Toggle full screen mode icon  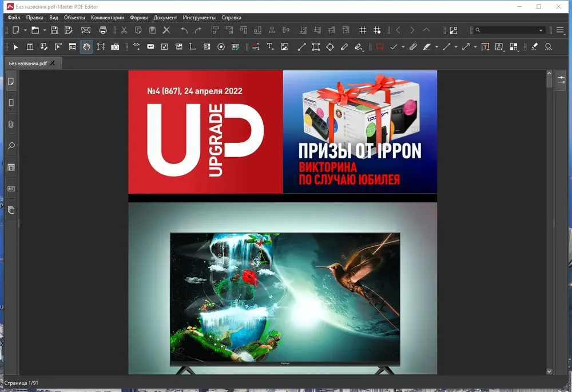point(454,30)
